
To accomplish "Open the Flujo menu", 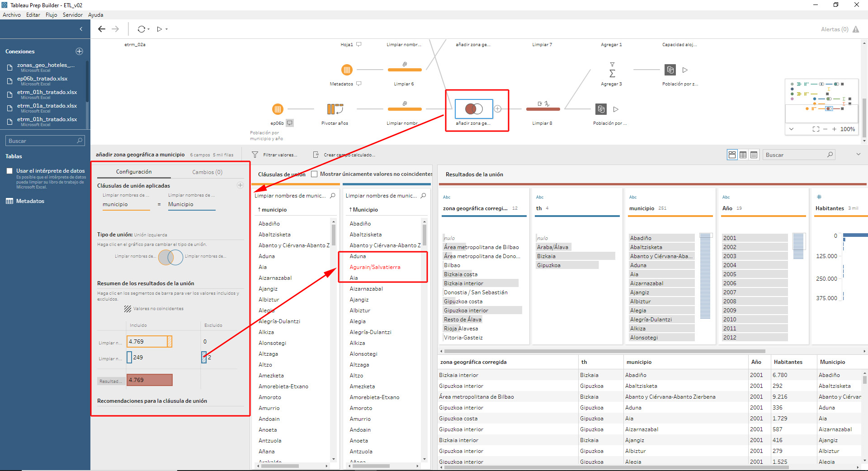I will click(x=51, y=15).
